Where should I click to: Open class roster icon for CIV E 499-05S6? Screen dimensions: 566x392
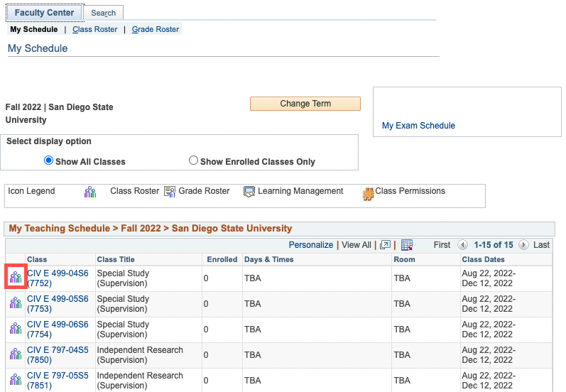[16, 303]
